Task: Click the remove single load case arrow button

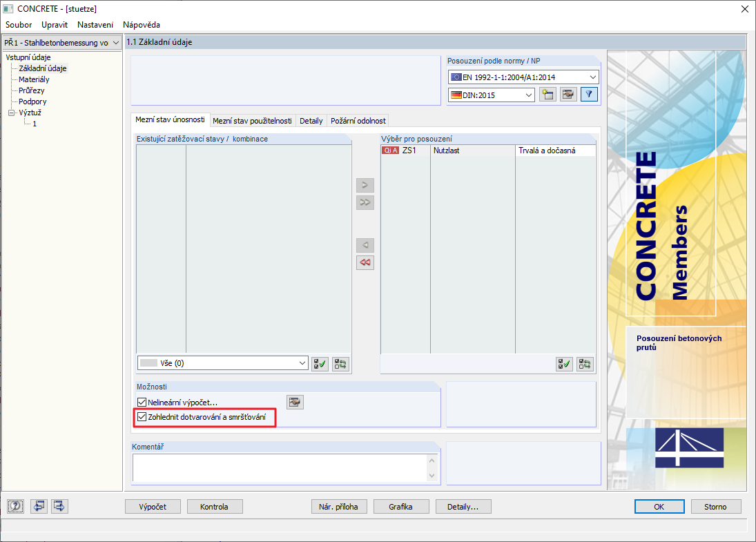Action: tap(365, 245)
